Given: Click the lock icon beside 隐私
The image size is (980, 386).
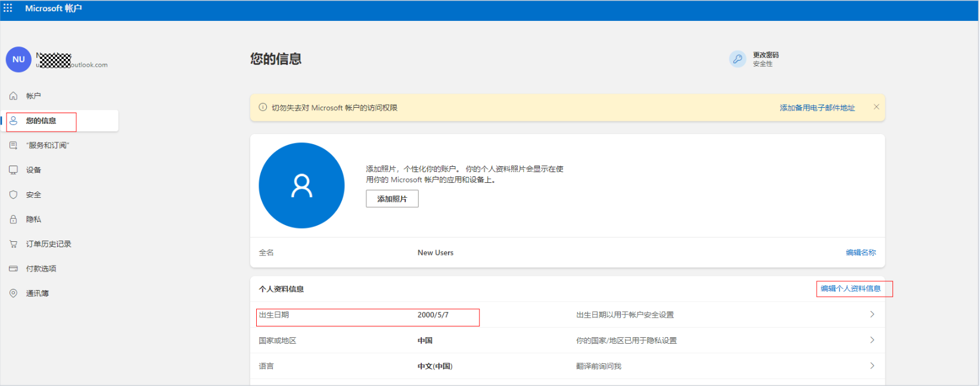Looking at the screenshot, I should [13, 219].
